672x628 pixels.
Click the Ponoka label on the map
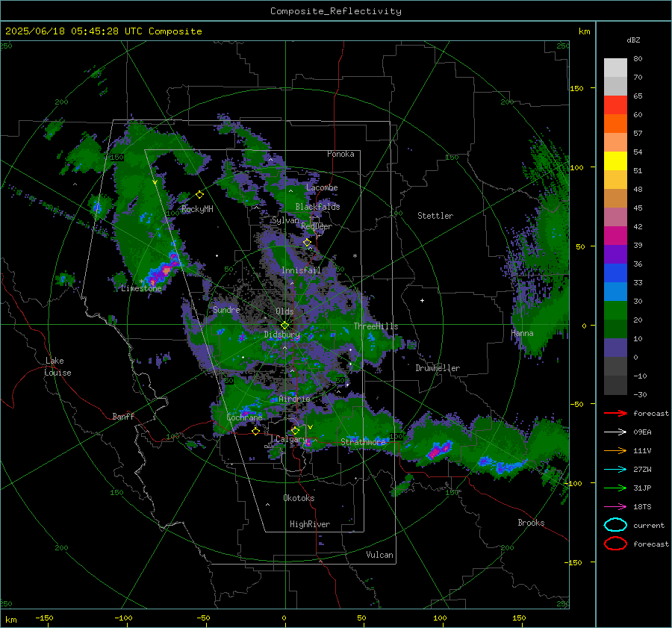[340, 154]
